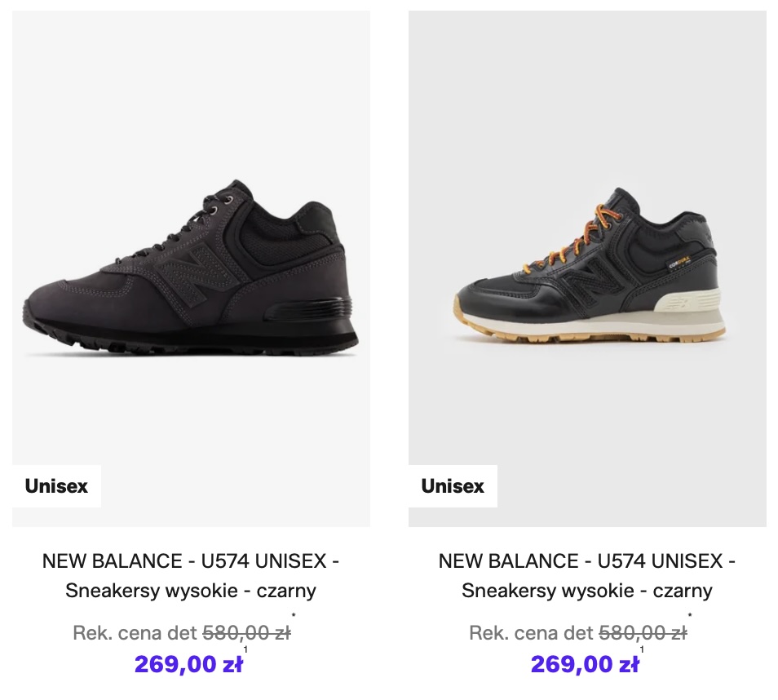Click the crossed-out 580,00 zł under the orange-laced sneaker
The height and width of the screenshot is (700, 778).
(x=643, y=633)
